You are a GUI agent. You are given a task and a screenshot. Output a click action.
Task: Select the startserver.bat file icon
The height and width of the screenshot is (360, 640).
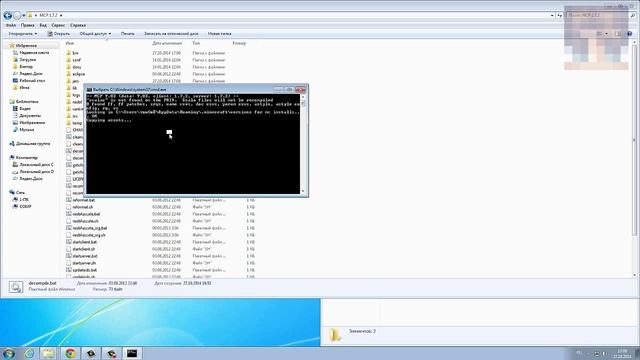coord(69,256)
